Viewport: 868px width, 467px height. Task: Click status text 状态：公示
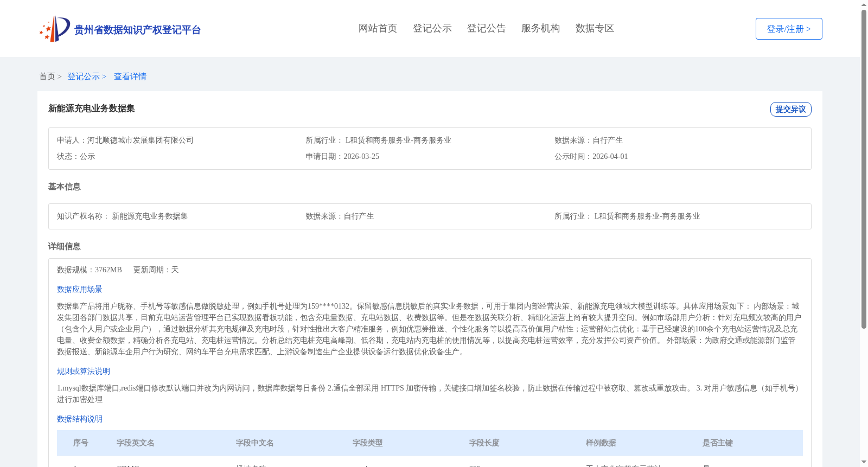pyautogui.click(x=76, y=156)
